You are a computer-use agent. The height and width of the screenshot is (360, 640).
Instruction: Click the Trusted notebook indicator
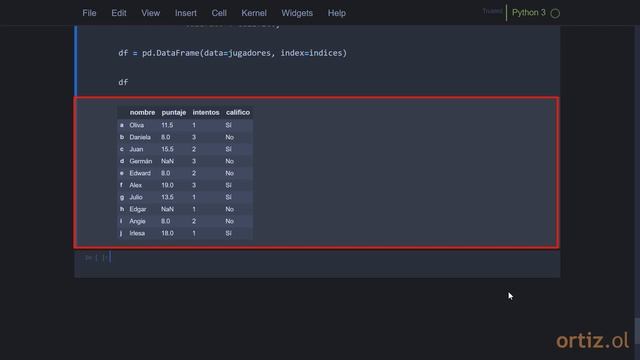[492, 11]
